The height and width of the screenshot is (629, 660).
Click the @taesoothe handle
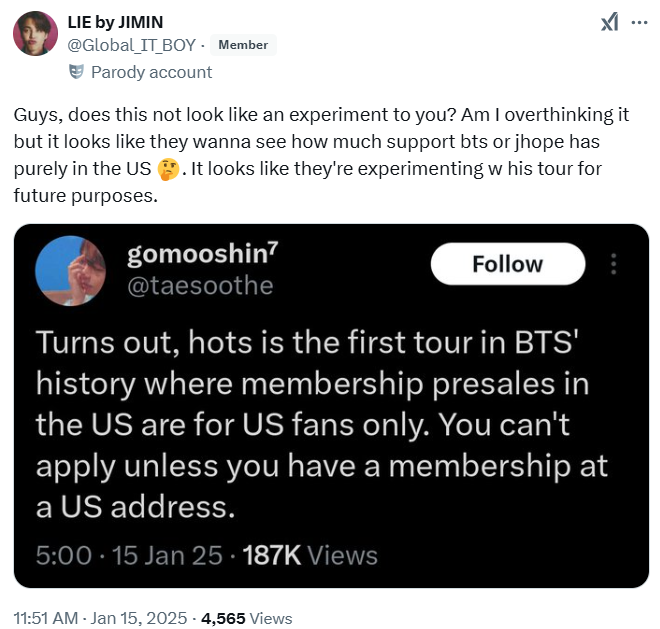[x=200, y=286]
